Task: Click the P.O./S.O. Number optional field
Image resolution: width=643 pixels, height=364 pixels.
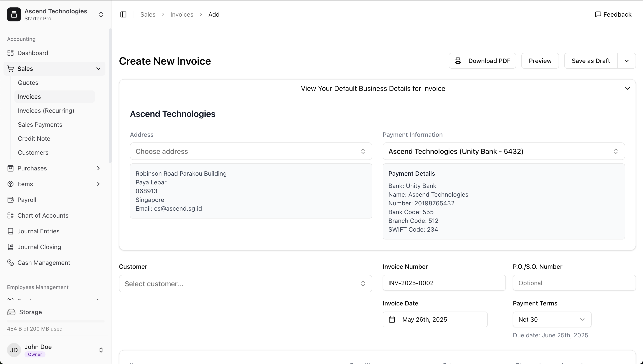Action: pos(574,283)
